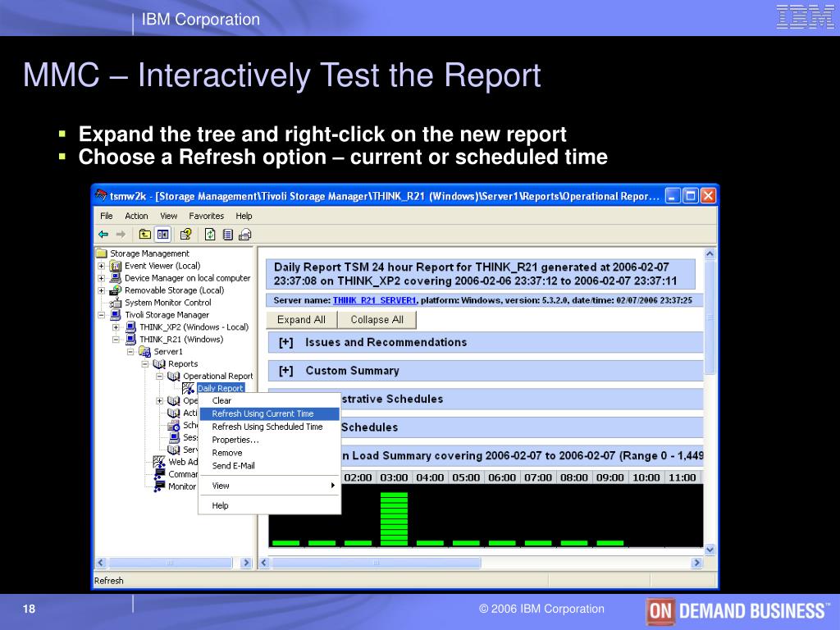Click the Web Ad... node icon

(x=159, y=462)
